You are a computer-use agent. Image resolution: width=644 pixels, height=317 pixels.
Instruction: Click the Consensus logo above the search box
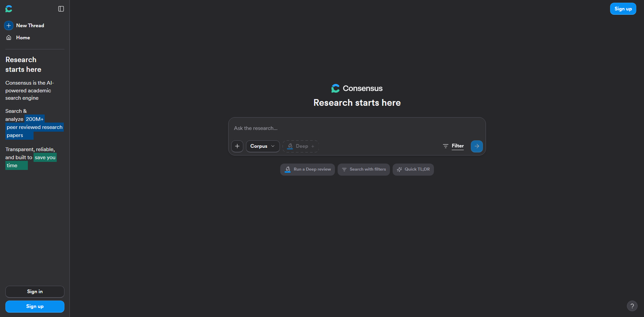(357, 88)
